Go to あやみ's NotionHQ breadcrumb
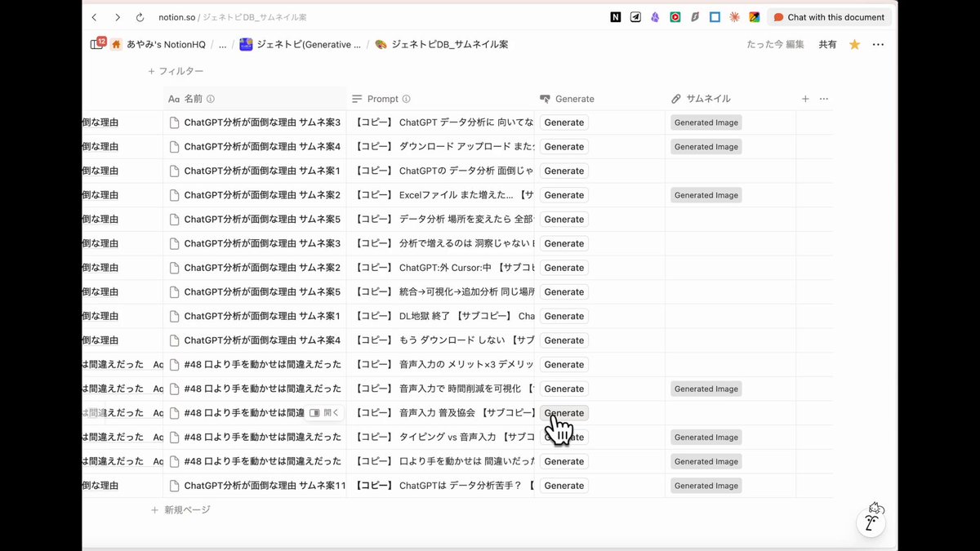 [158, 44]
